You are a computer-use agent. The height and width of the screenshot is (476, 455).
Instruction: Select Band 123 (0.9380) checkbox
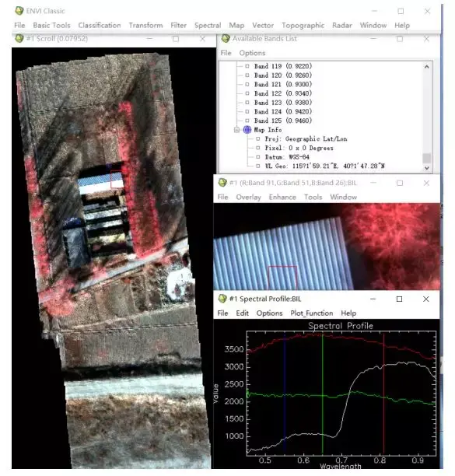tap(247, 103)
